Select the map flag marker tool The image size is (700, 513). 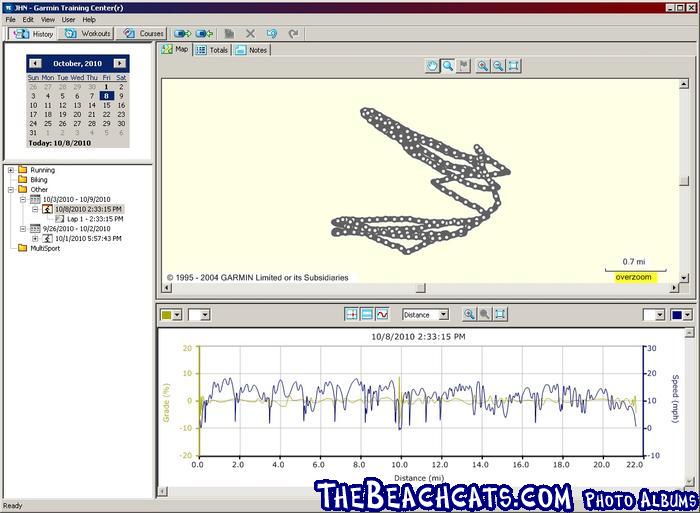click(x=464, y=66)
